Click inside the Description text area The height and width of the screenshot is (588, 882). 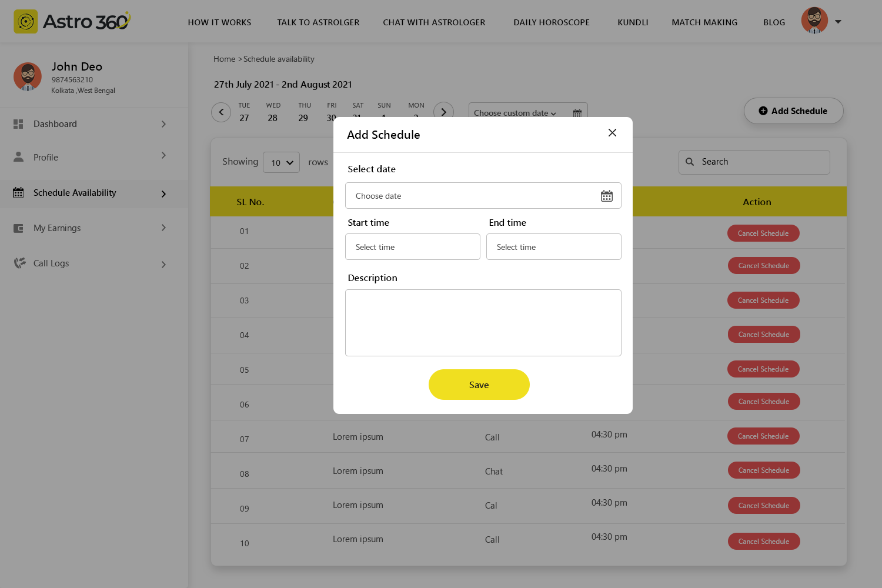[x=483, y=322]
